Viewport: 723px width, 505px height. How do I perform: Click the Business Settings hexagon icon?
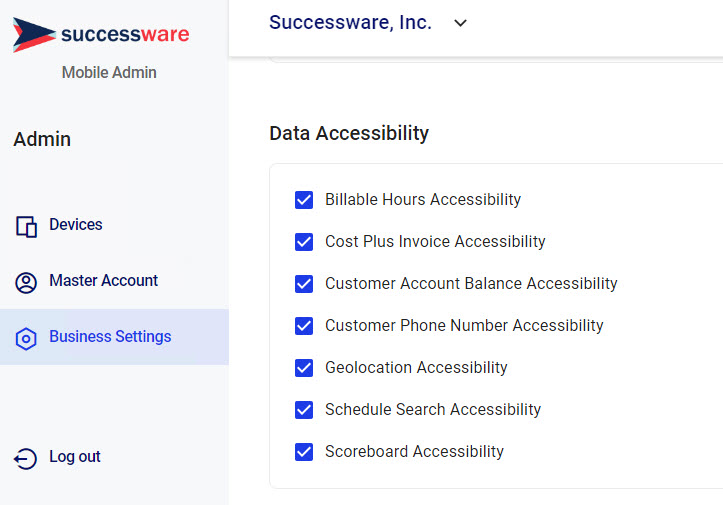(x=26, y=339)
